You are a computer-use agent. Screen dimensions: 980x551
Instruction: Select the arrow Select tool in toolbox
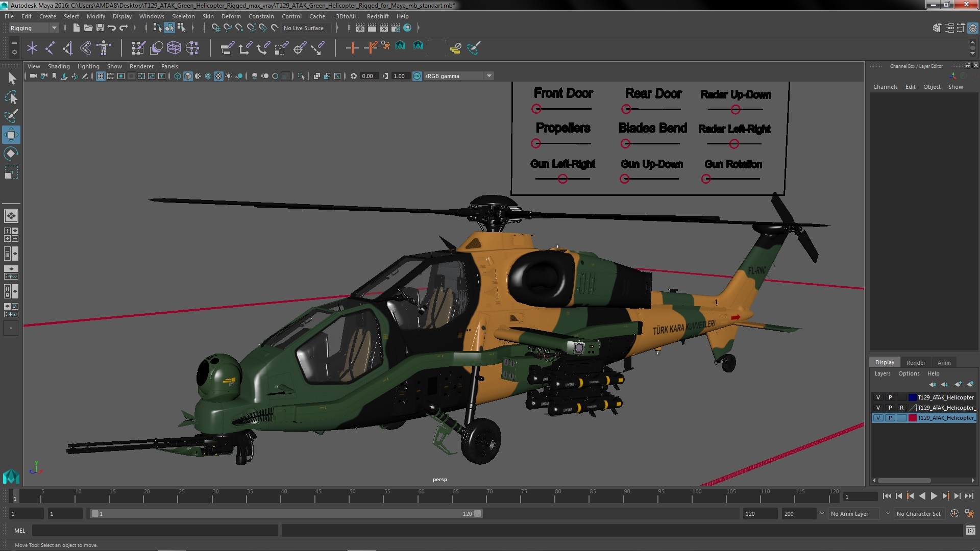(x=11, y=78)
